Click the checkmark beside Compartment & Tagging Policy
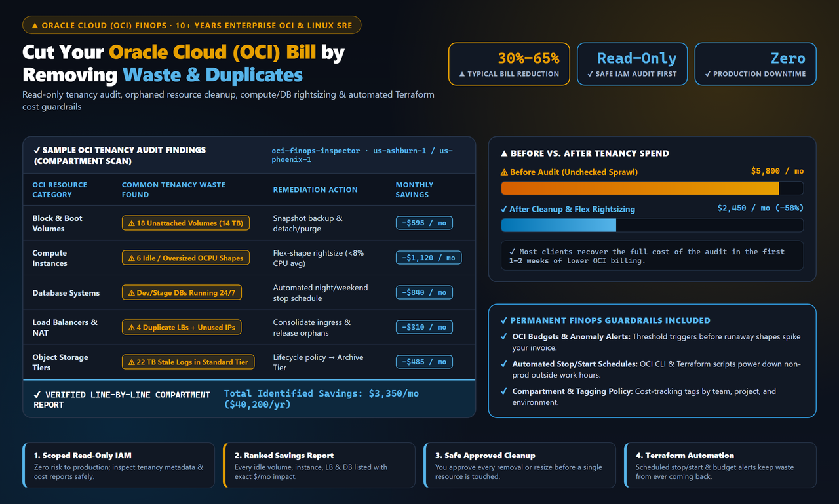The width and height of the screenshot is (839, 504). tap(503, 391)
